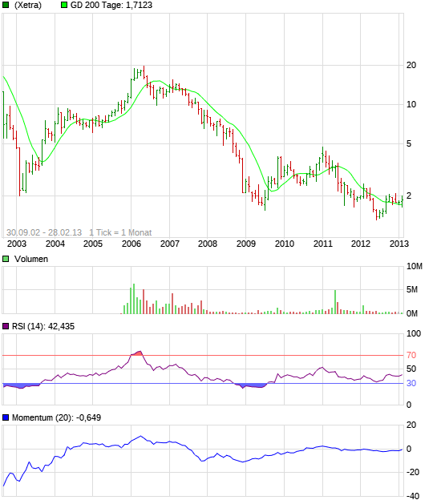Click the 2009 year label on time axis
Viewport: 437px width, 504px height.
tap(246, 244)
